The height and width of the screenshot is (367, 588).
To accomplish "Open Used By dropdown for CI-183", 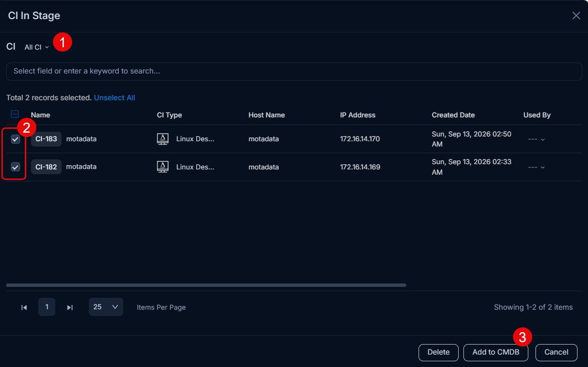I will tap(536, 139).
